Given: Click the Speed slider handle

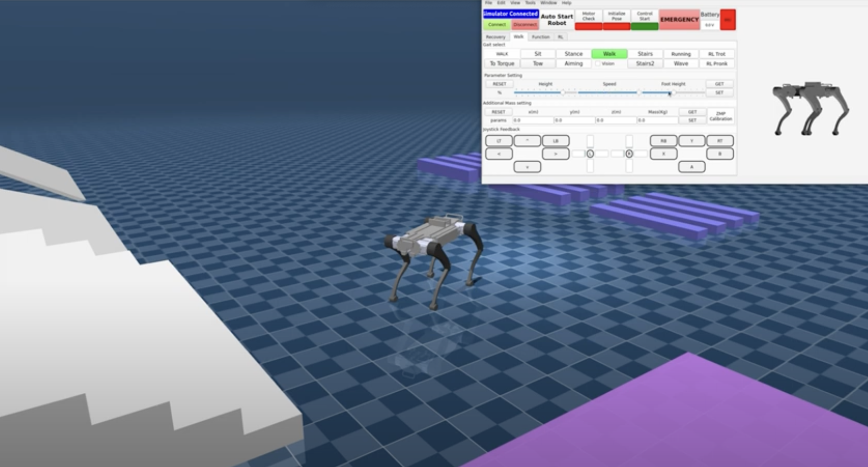Looking at the screenshot, I should (x=639, y=93).
